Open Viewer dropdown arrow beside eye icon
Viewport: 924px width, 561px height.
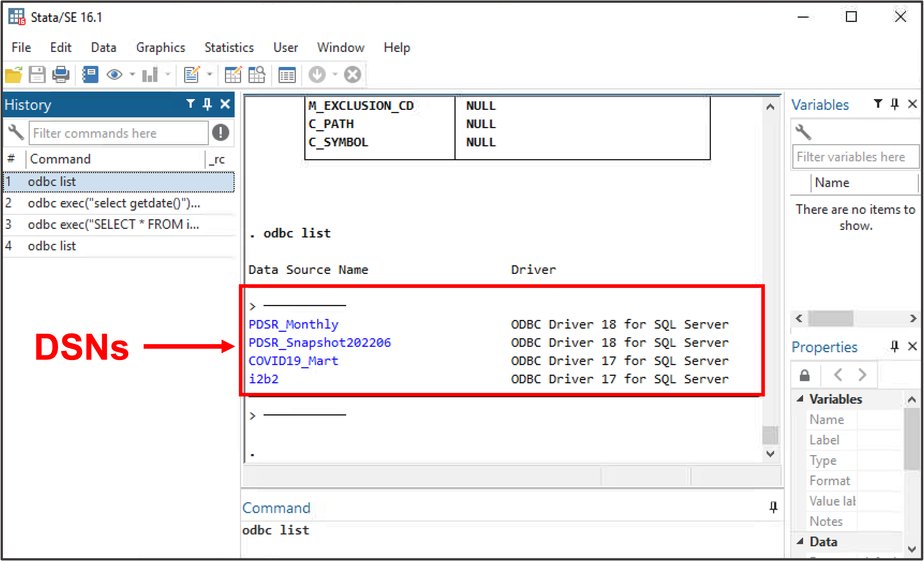[132, 74]
